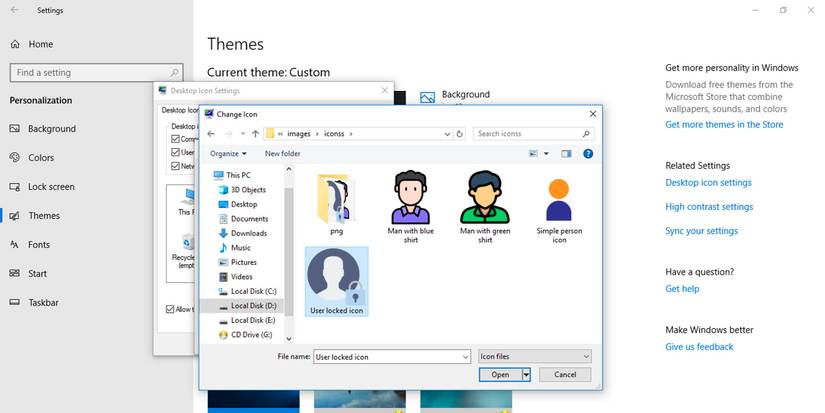Open Get more themes in the Store link
The width and height of the screenshot is (825, 413).
click(x=724, y=125)
